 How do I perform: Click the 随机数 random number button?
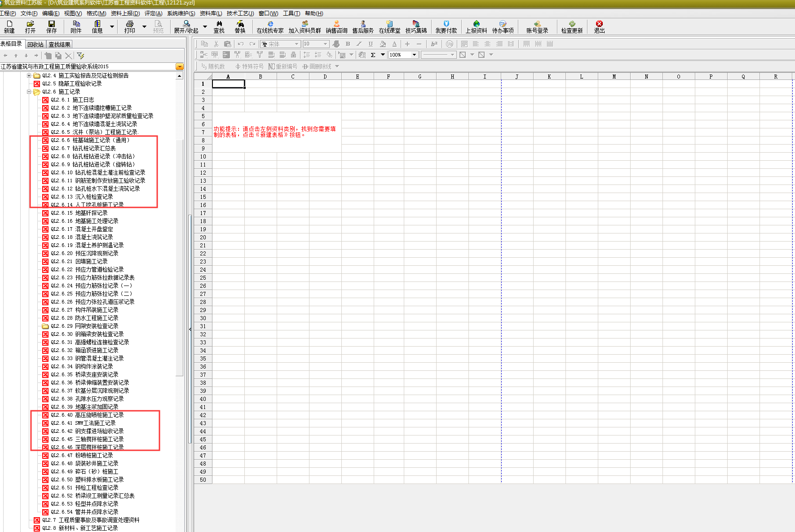pyautogui.click(x=213, y=66)
